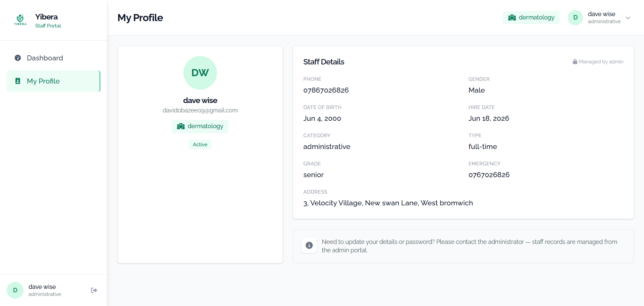
Task: Click the phone number 07867026826
Action: click(326, 90)
